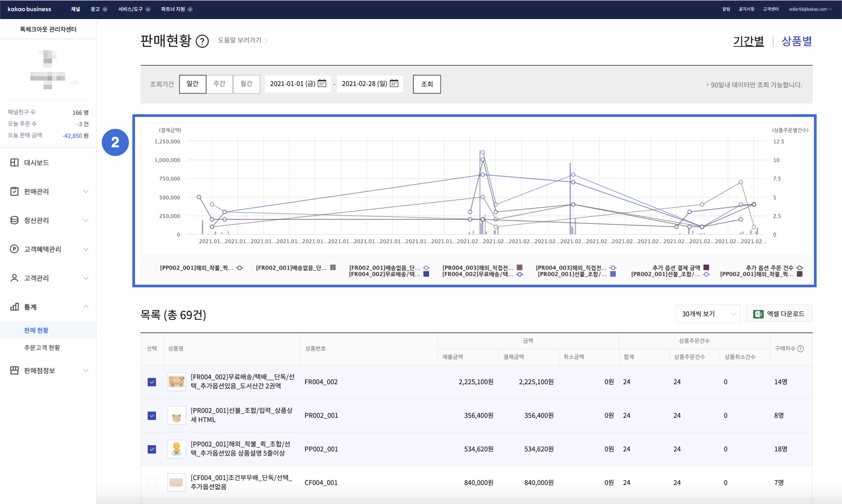842x504 pixels.
Task: Check the CF004_001 product row checkbox
Action: click(152, 483)
